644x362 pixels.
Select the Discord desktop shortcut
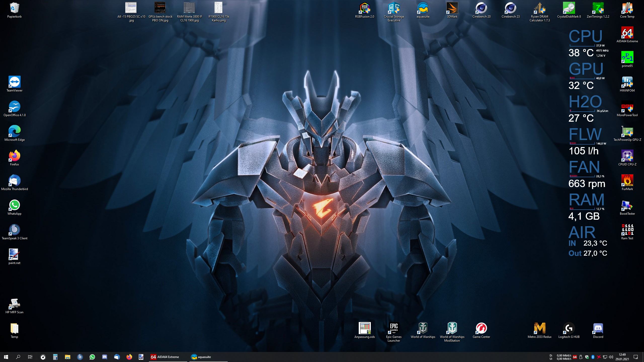pyautogui.click(x=598, y=331)
